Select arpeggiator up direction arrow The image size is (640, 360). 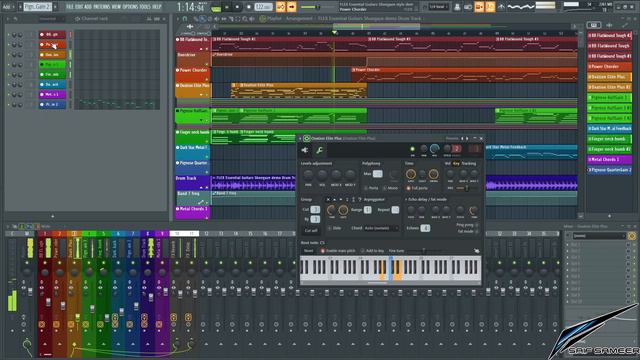pyautogui.click(x=334, y=200)
